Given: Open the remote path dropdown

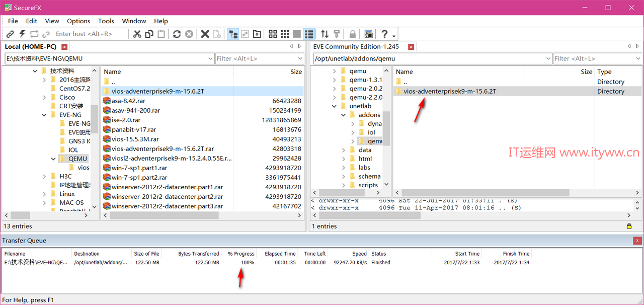Looking at the screenshot, I should 548,58.
